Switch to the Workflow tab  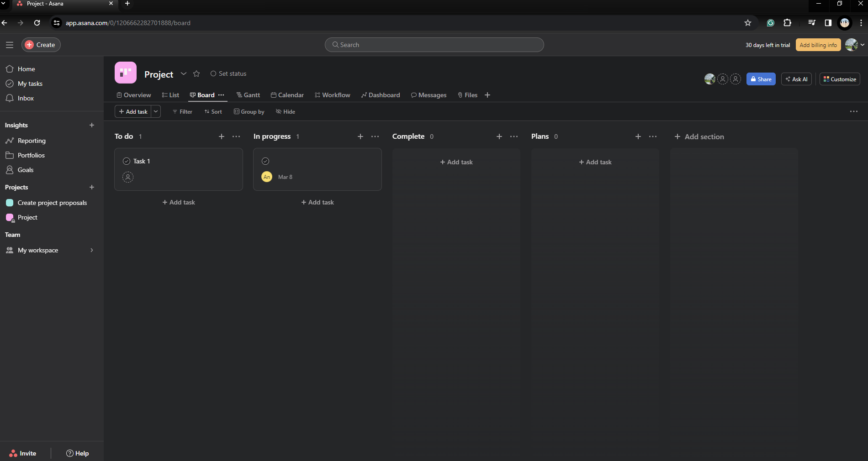pyautogui.click(x=333, y=95)
